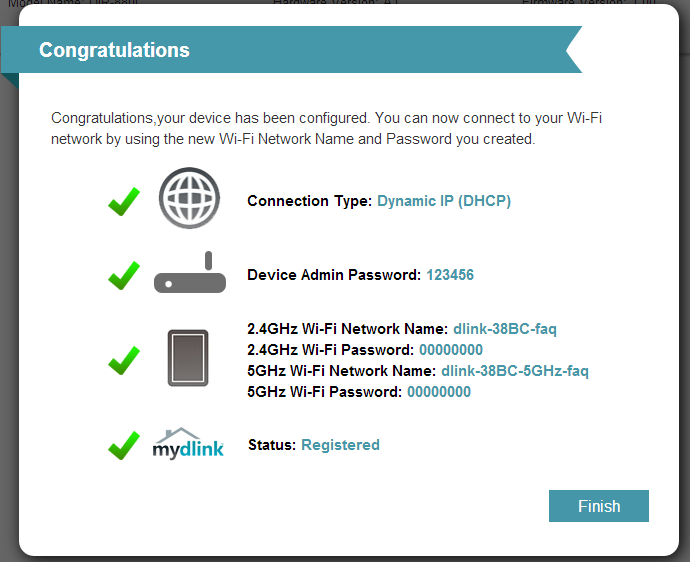Click the green checkmark beside Connection Type
Viewport: 690px width, 562px height.
pos(123,201)
